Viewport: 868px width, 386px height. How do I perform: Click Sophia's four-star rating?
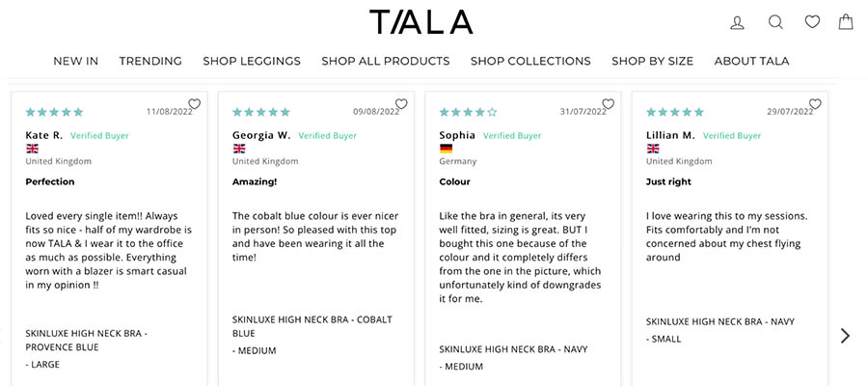(x=468, y=112)
